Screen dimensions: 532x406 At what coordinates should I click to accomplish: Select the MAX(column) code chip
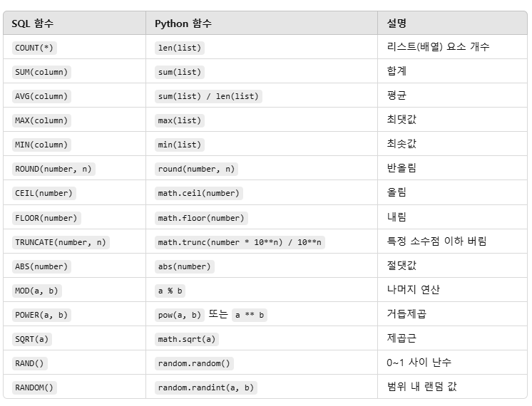tap(41, 120)
